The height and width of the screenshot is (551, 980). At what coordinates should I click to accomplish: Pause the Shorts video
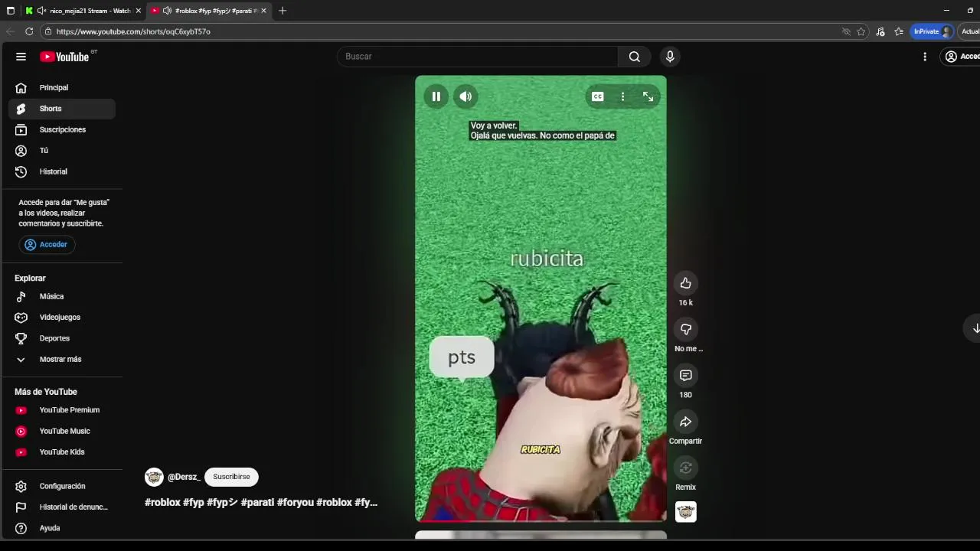tap(436, 96)
